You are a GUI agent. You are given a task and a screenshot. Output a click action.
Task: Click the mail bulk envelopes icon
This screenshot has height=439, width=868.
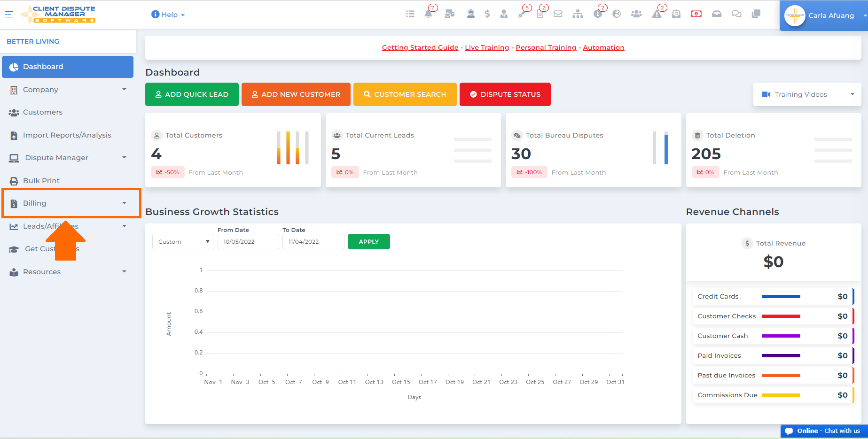coord(450,14)
